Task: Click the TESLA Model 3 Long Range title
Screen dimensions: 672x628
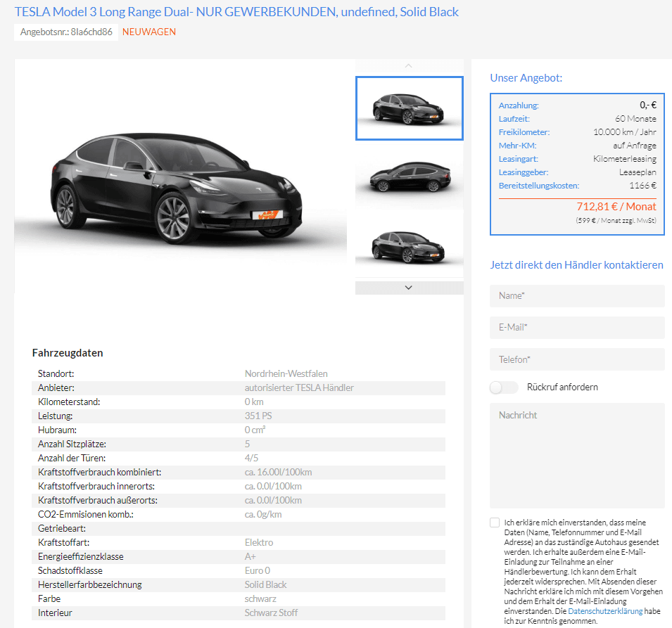Action: (236, 12)
